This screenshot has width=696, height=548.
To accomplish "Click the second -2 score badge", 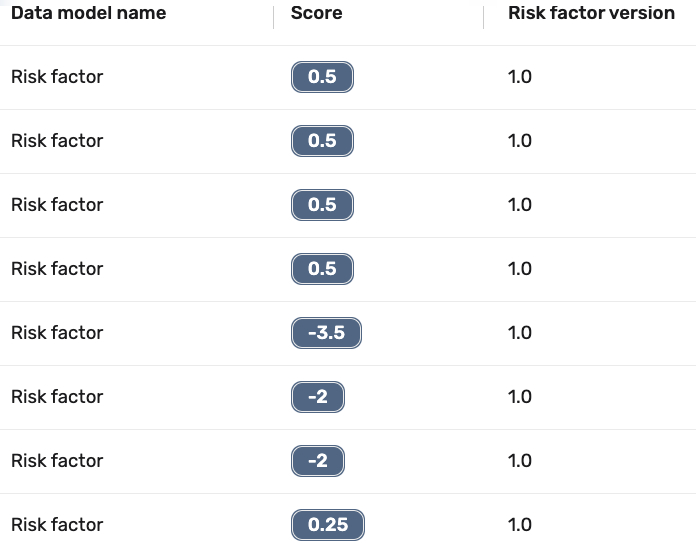I will [318, 461].
